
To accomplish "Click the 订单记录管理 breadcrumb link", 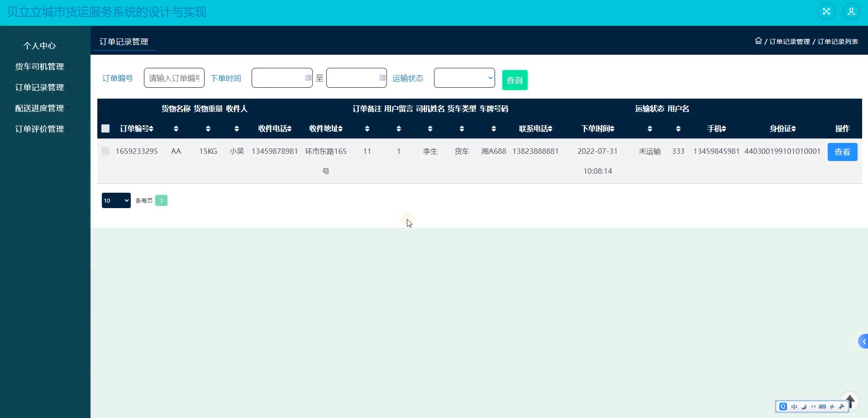I will (790, 42).
